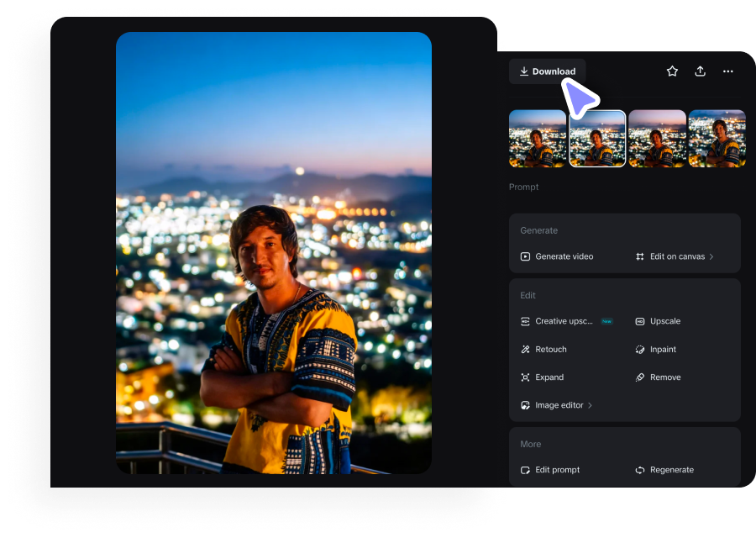Select the Upscale tool

click(664, 321)
